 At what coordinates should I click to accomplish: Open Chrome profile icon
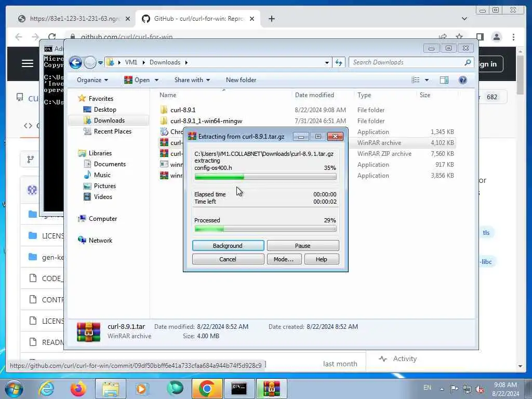click(x=497, y=37)
